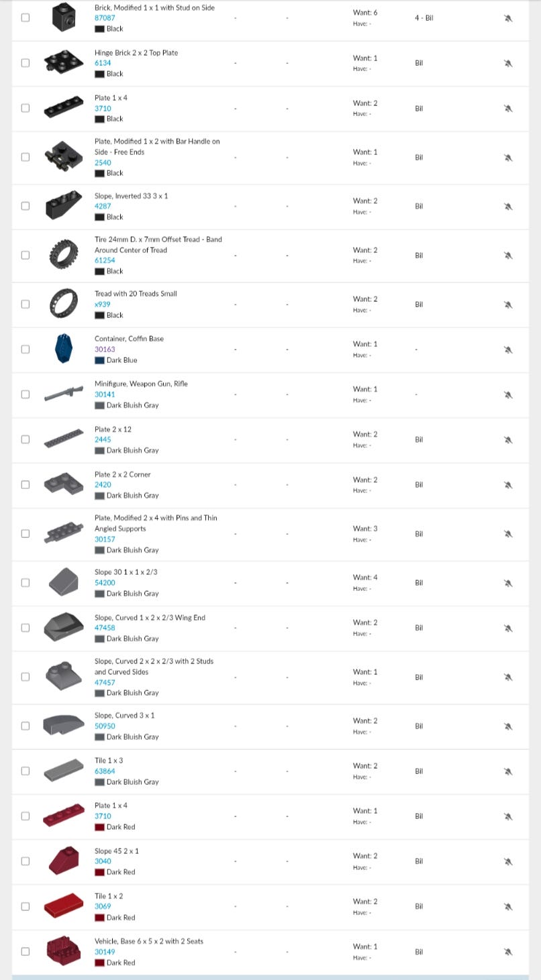
Task: Tick checkbox for Dark Red Slope 45 2 x 1
Action: pos(26,861)
